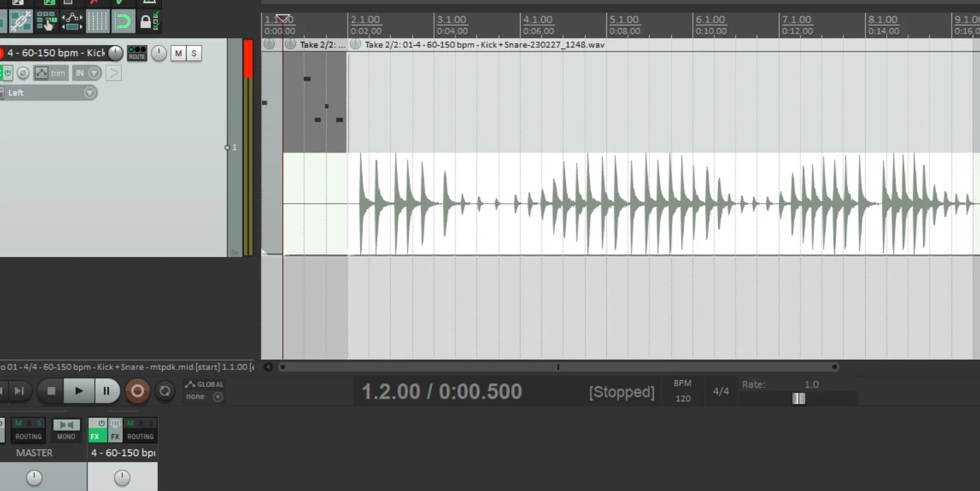This screenshot has width=980, height=491.
Task: Click the 4/4 time signature field
Action: click(721, 392)
